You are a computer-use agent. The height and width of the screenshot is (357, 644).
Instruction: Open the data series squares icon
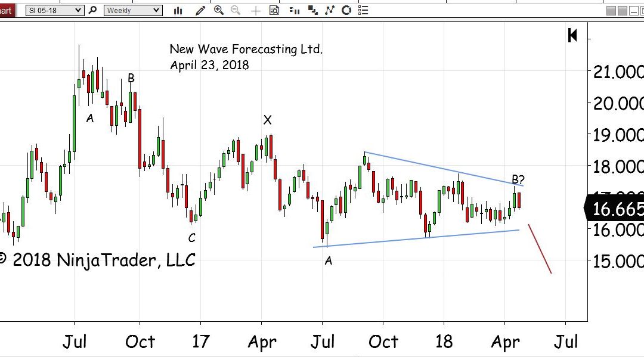(x=312, y=10)
